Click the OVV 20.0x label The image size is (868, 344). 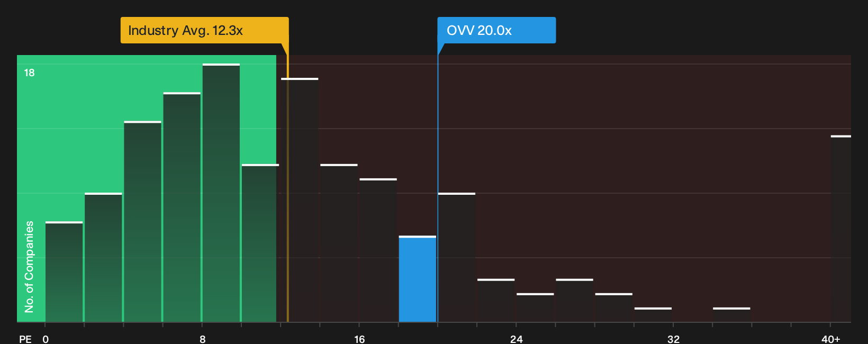pos(496,30)
